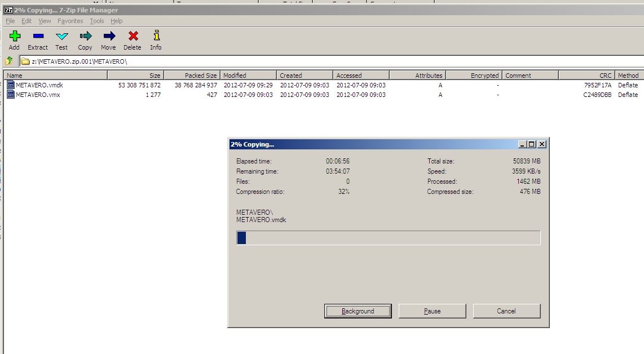Click the red Delete icon
Image resolution: width=644 pixels, height=354 pixels.
pyautogui.click(x=133, y=36)
